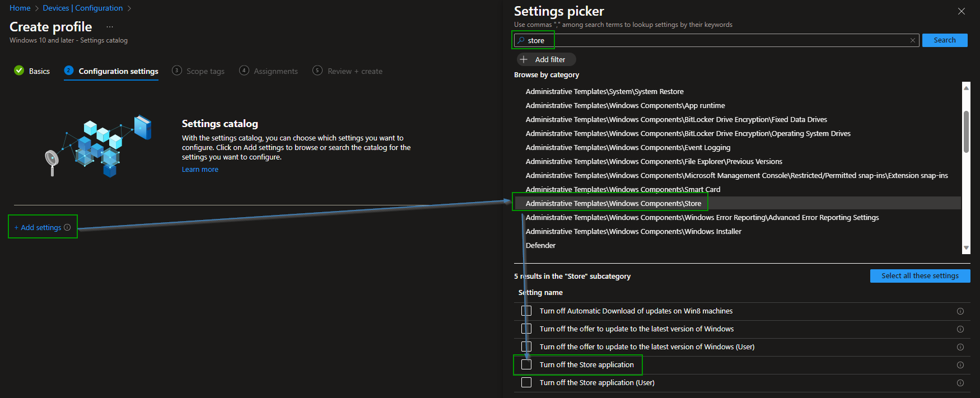Click the Search button
This screenshot has height=398, width=980.
click(945, 40)
